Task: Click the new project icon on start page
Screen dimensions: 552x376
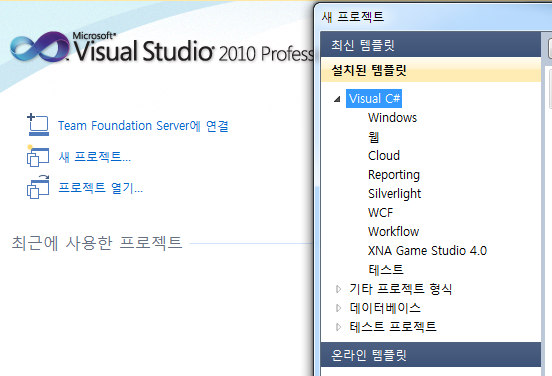Action: pos(38,156)
